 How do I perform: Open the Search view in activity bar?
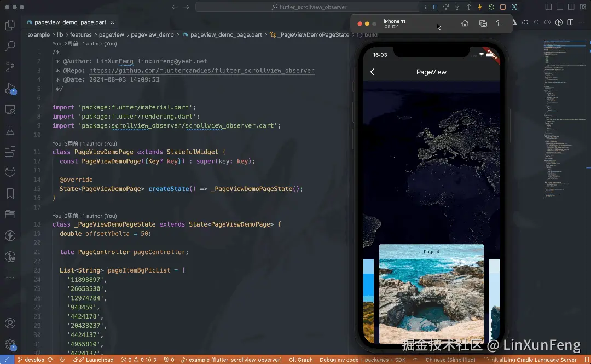[10, 46]
